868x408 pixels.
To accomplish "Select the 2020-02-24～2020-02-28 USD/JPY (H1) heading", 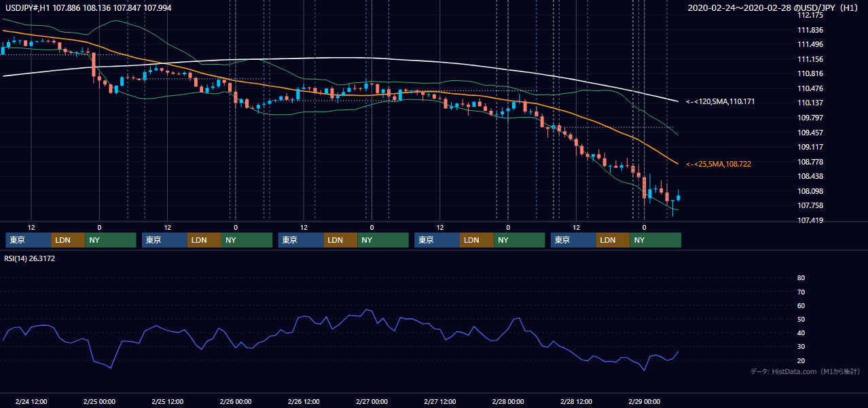I will 774,7.
